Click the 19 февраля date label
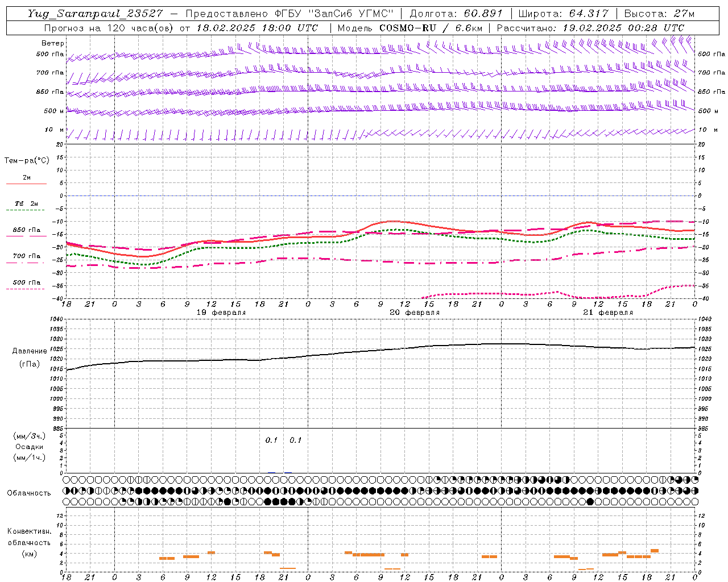 [221, 313]
